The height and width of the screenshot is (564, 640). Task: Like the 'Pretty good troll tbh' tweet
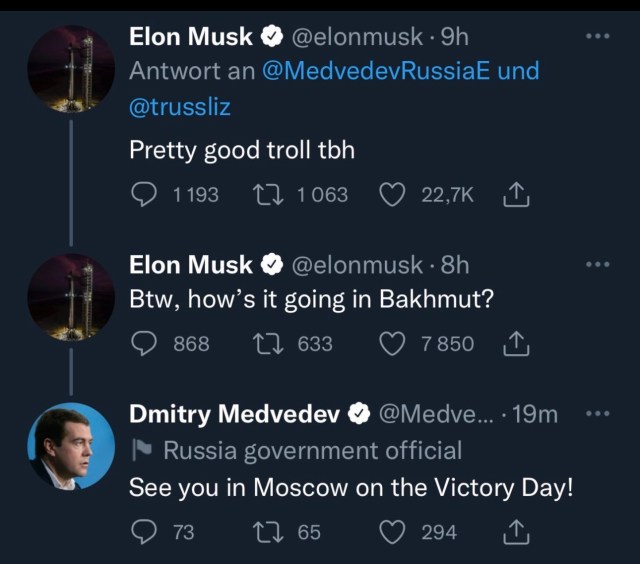[x=391, y=194]
